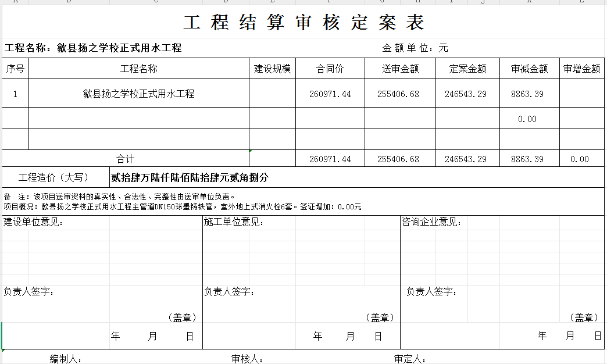Click the 合同价 header cell
Screen dimensions: 607x364
click(330, 69)
